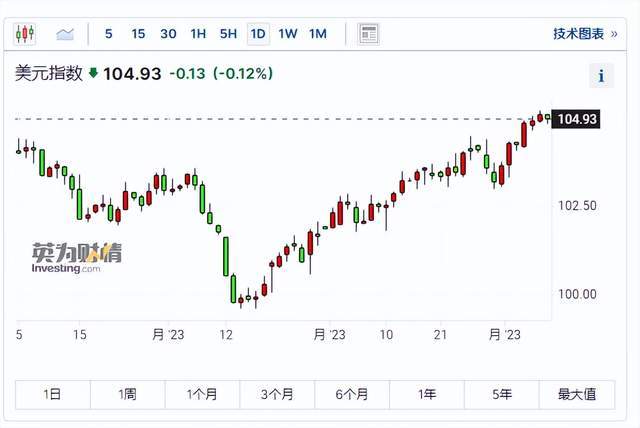Choose the 1M monthly interval
The width and height of the screenshot is (640, 428).
[318, 34]
